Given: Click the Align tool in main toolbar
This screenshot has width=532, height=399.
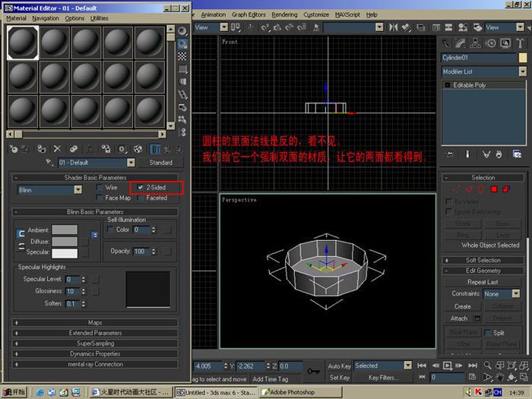Looking at the screenshot, I should click(x=406, y=27).
